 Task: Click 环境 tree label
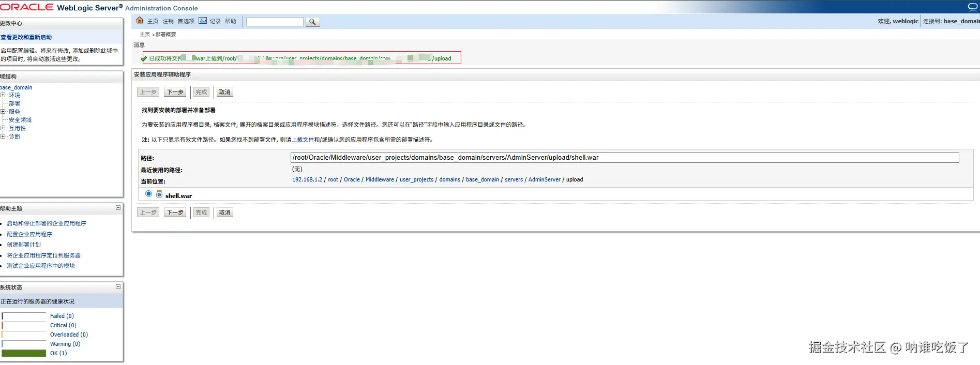(14, 95)
